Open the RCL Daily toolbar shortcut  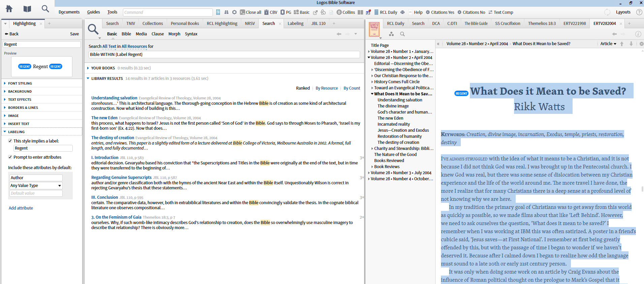pyautogui.click(x=386, y=12)
